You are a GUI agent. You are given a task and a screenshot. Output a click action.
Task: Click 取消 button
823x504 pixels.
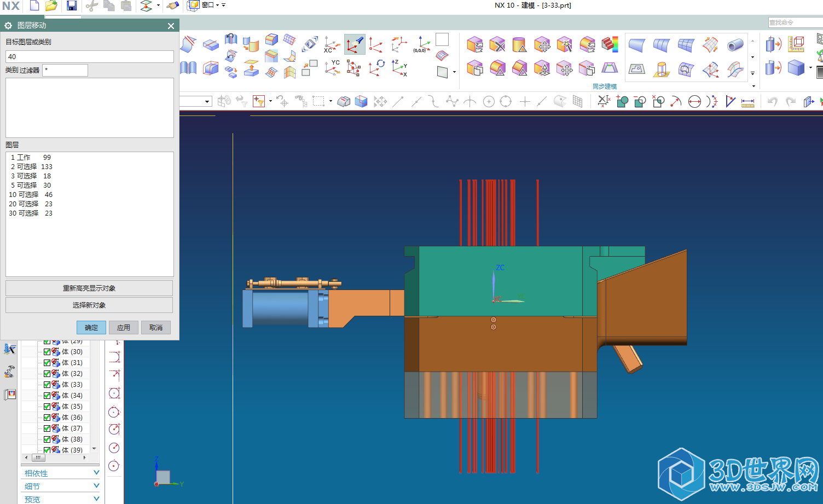tap(156, 327)
